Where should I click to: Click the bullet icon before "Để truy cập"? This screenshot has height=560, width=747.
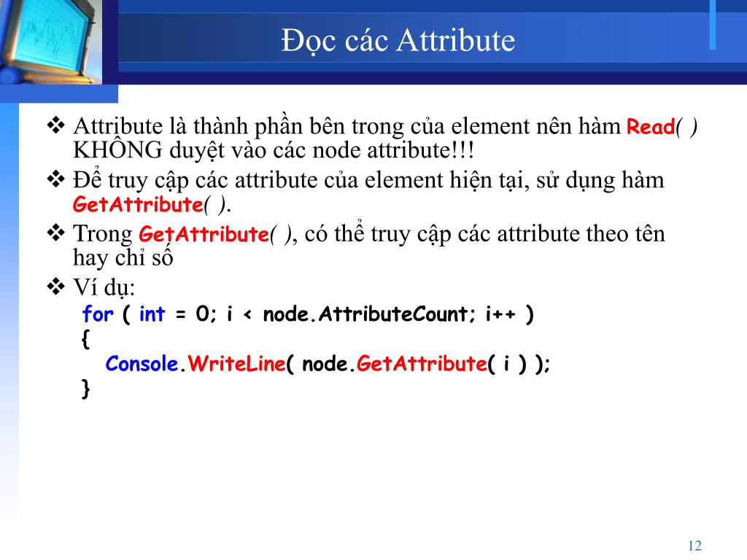click(55, 179)
